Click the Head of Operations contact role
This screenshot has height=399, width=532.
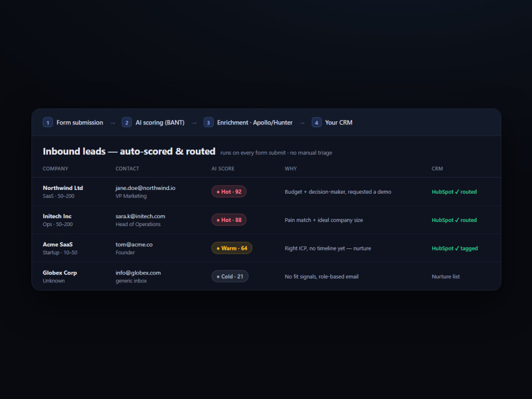point(138,225)
